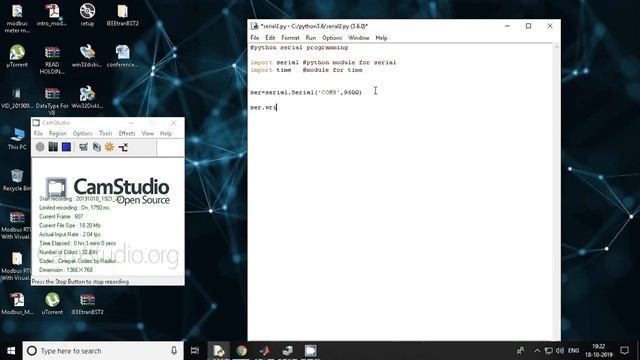
Task: Open Google Chrome from the taskbar
Action: pos(241,351)
